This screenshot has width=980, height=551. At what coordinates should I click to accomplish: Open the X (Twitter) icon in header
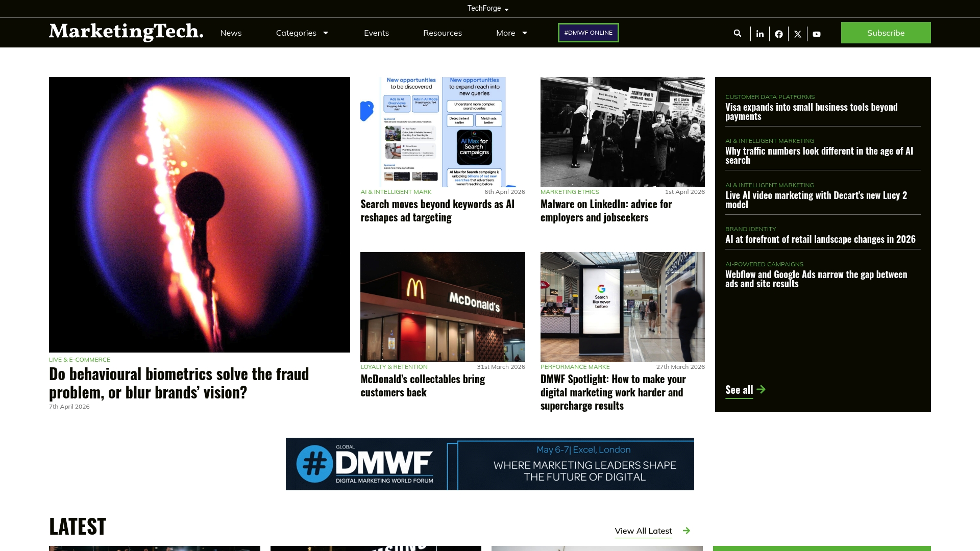pos(798,34)
